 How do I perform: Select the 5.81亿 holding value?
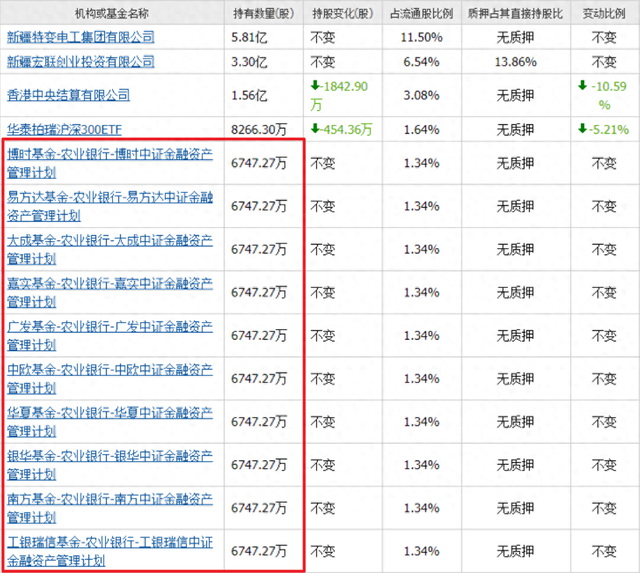pos(249,38)
